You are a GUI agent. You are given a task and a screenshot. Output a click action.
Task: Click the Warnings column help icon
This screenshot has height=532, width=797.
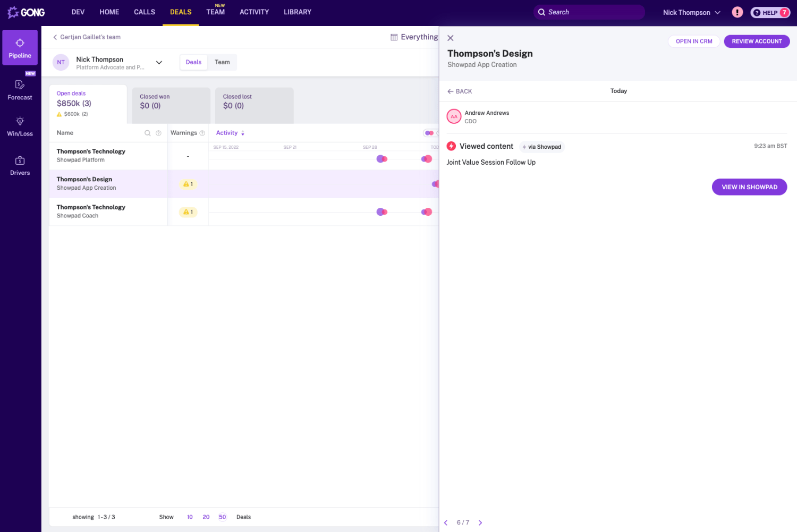coord(202,133)
